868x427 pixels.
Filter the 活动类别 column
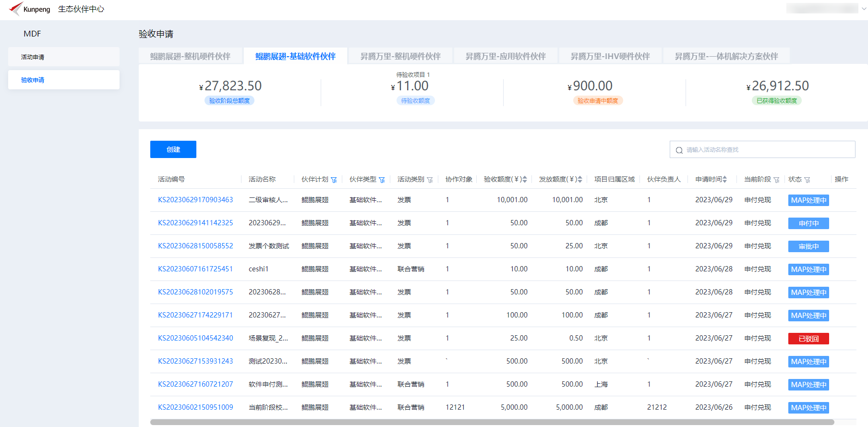(430, 180)
